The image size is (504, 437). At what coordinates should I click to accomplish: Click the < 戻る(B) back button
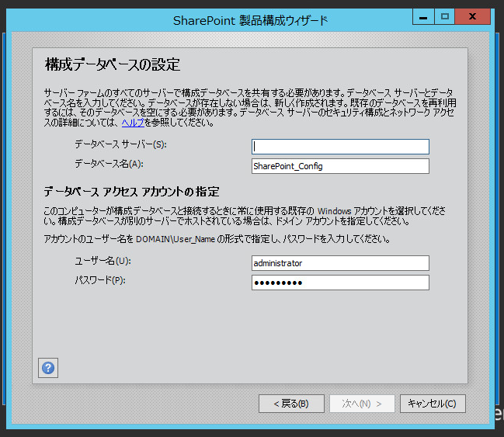tap(291, 404)
